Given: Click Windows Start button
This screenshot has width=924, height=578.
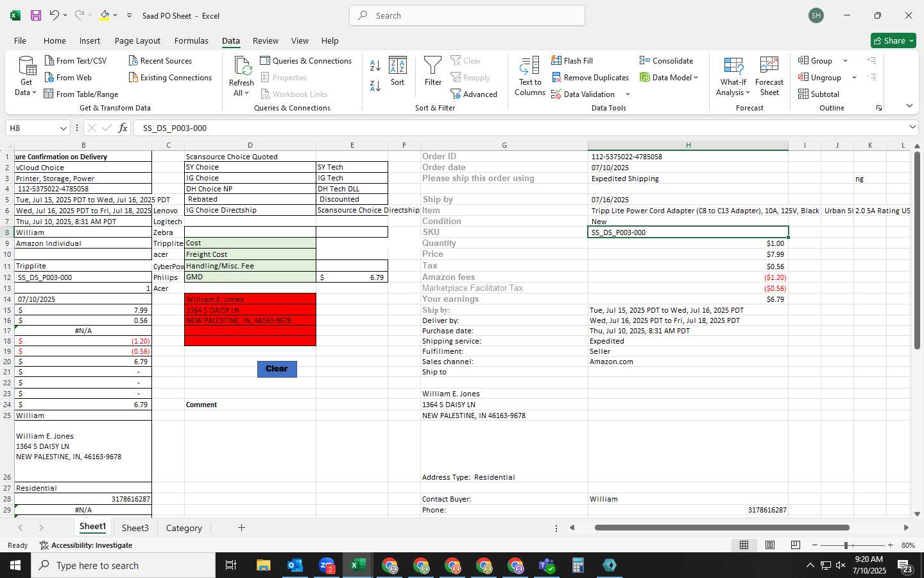Looking at the screenshot, I should pyautogui.click(x=15, y=565).
